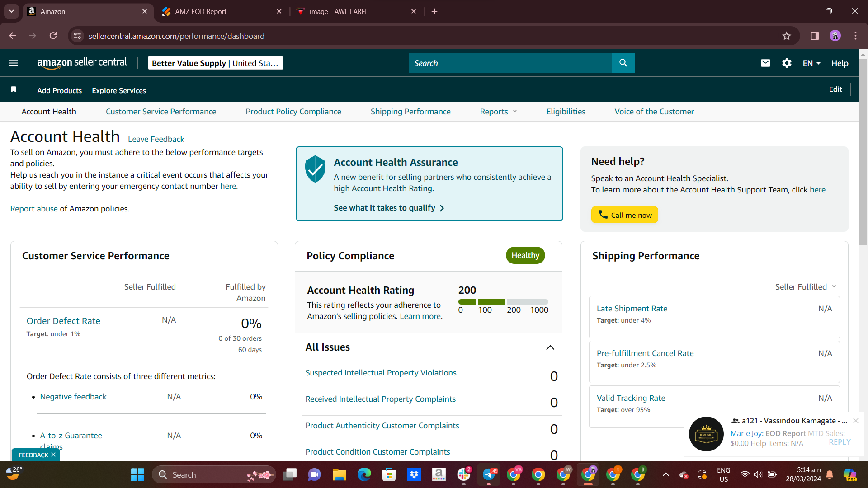Viewport: 868px width, 488px height.
Task: Open a new browser tab
Action: (x=434, y=11)
